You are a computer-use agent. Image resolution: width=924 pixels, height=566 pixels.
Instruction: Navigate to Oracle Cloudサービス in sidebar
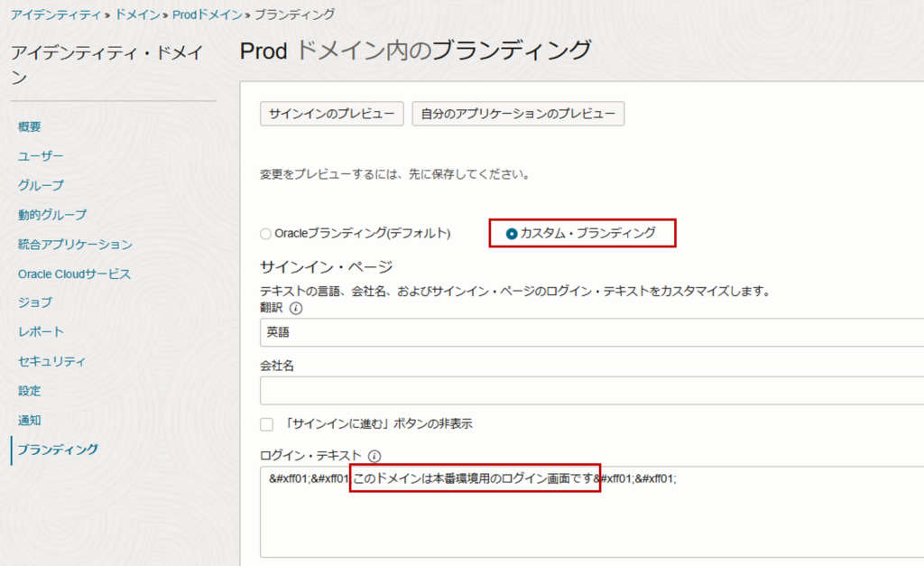pyautogui.click(x=74, y=274)
